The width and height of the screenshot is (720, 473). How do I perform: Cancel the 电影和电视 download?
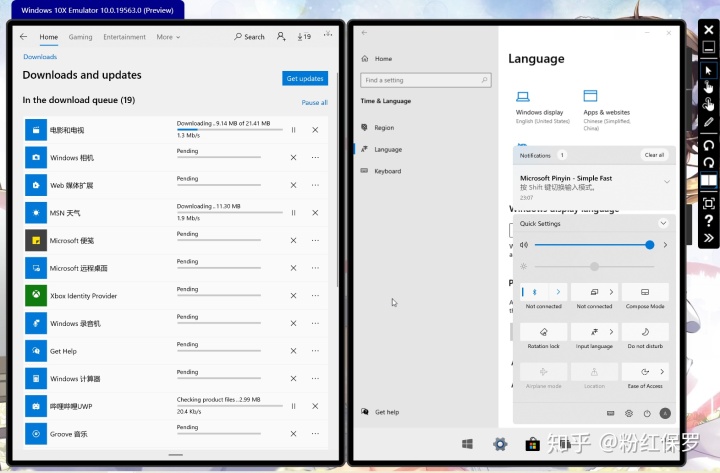(x=315, y=130)
